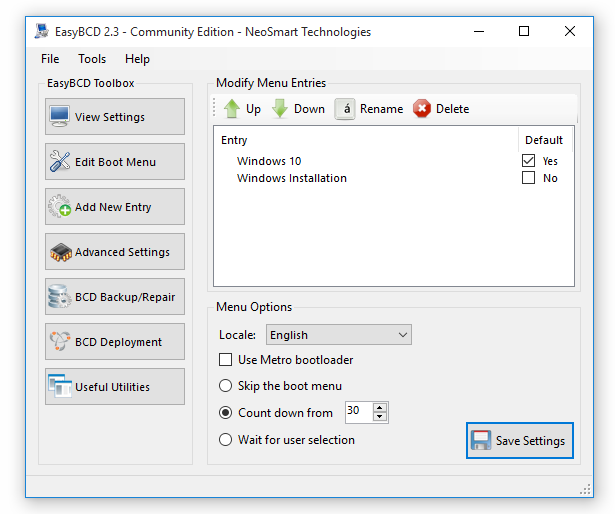This screenshot has width=615, height=514.
Task: Open the BCD Deployment section
Action: [x=115, y=342]
